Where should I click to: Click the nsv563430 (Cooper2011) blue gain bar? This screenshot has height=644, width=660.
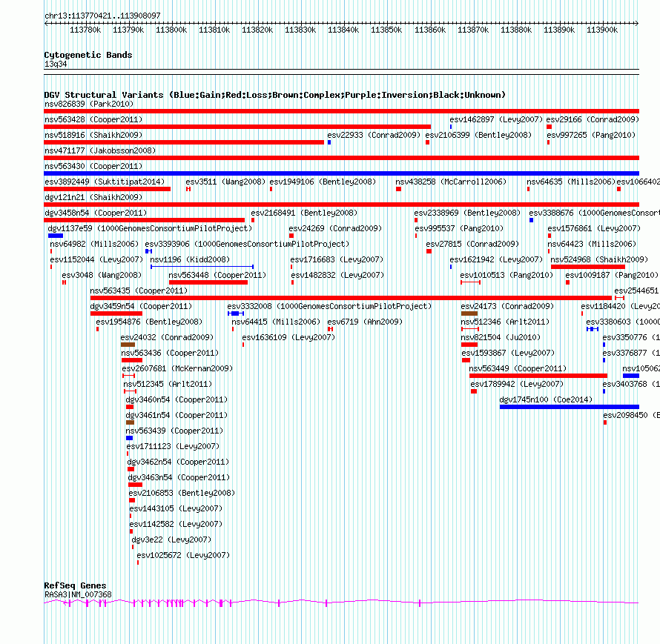(x=341, y=173)
